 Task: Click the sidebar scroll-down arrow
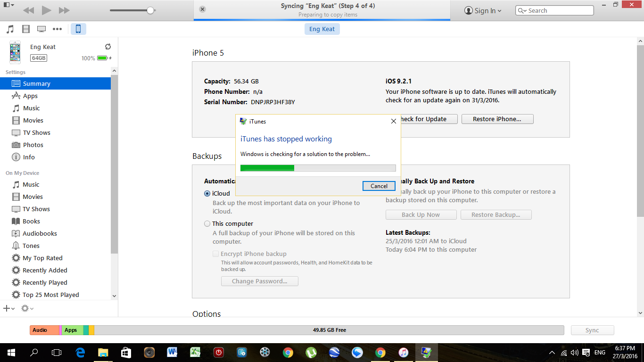[x=114, y=296]
